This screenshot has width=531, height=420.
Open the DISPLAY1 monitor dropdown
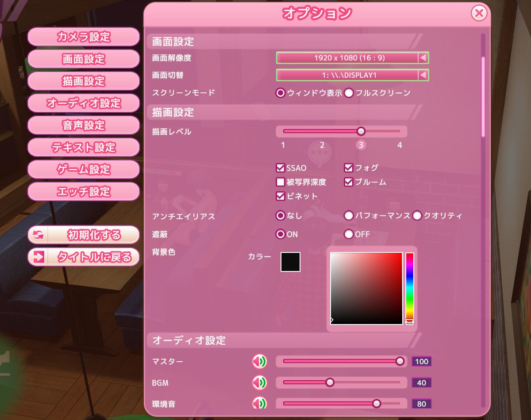pos(352,75)
